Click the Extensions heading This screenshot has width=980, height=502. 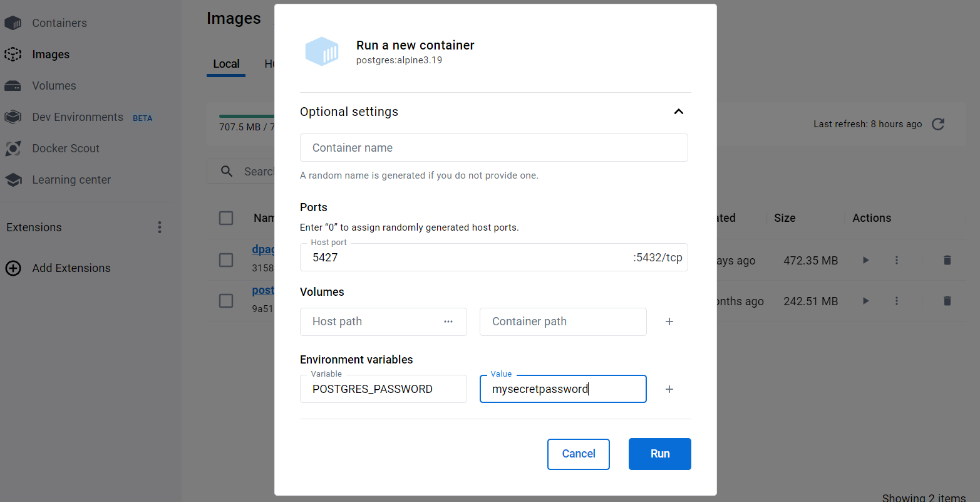(34, 227)
